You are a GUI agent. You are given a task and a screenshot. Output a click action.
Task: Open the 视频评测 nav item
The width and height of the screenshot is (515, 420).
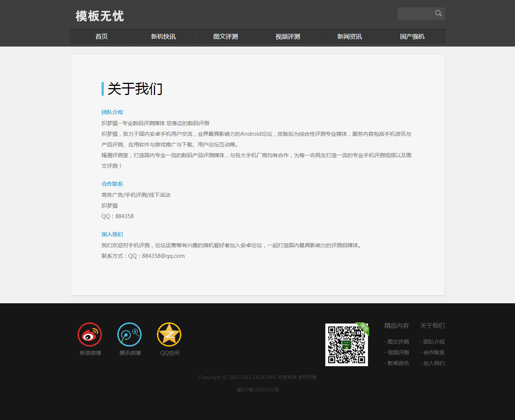click(288, 37)
